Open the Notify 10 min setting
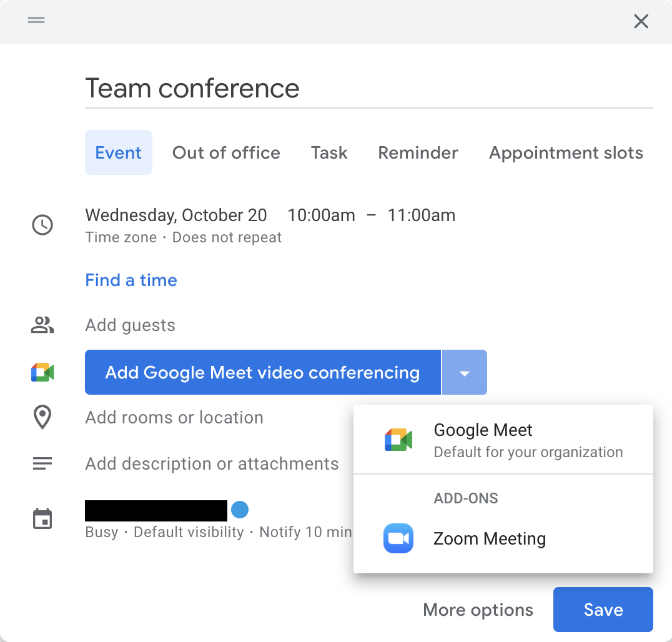The width and height of the screenshot is (672, 642). point(305,532)
